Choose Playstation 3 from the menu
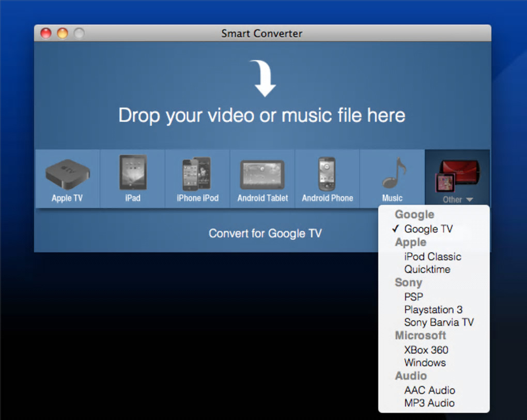The image size is (527, 420). pyautogui.click(x=433, y=309)
